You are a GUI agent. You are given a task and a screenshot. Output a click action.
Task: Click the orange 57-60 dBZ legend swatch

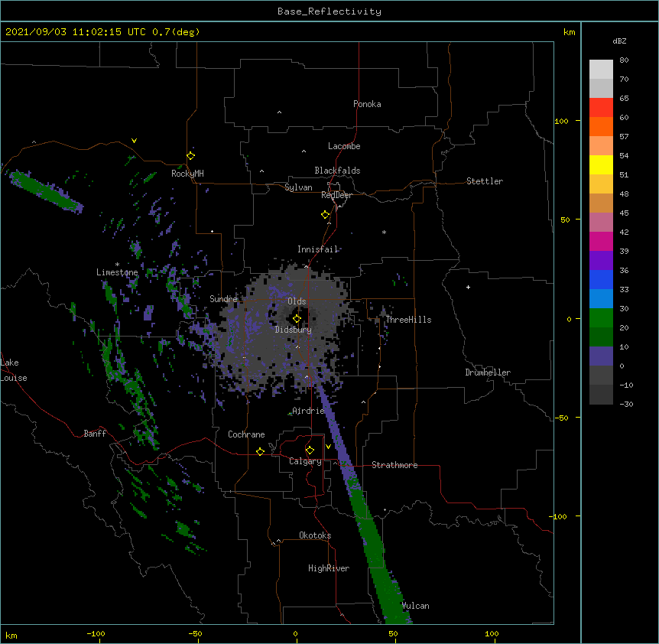click(601, 126)
